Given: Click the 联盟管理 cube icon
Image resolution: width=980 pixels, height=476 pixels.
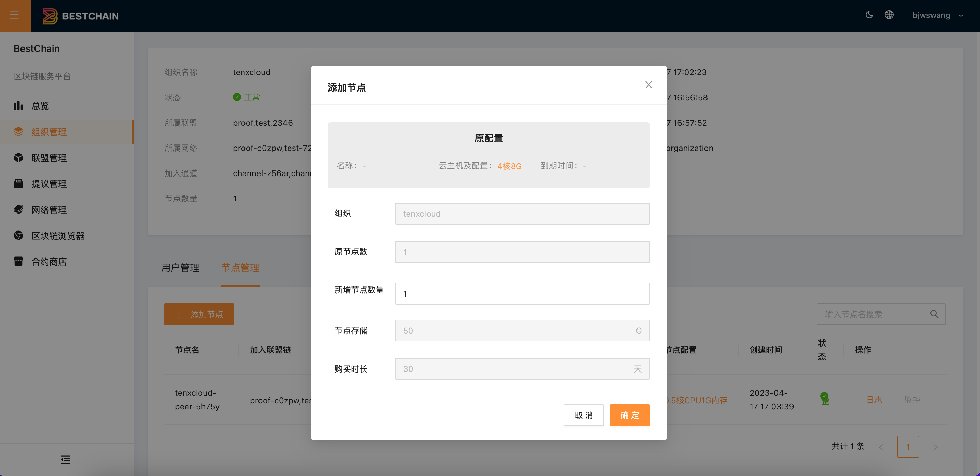Looking at the screenshot, I should (x=18, y=157).
